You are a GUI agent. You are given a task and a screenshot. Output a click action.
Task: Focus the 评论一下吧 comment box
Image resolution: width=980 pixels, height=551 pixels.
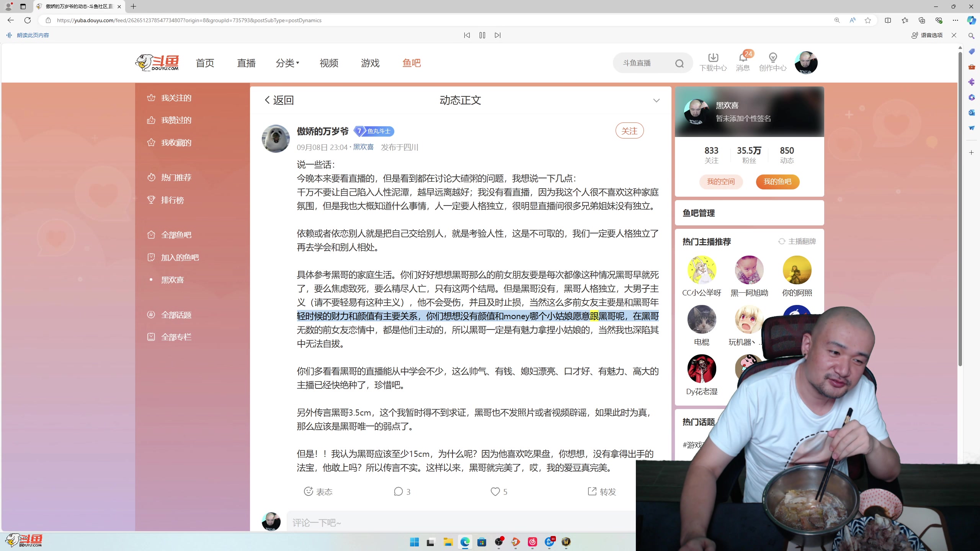coord(461,522)
